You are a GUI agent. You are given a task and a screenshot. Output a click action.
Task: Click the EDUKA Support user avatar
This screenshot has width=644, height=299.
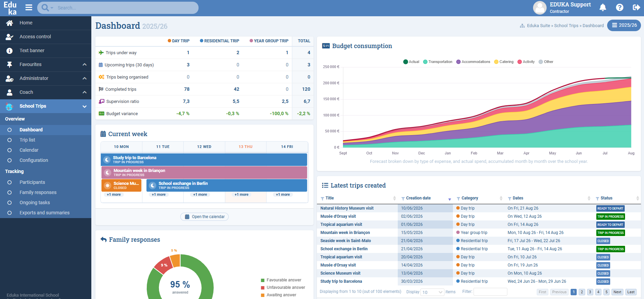point(539,8)
